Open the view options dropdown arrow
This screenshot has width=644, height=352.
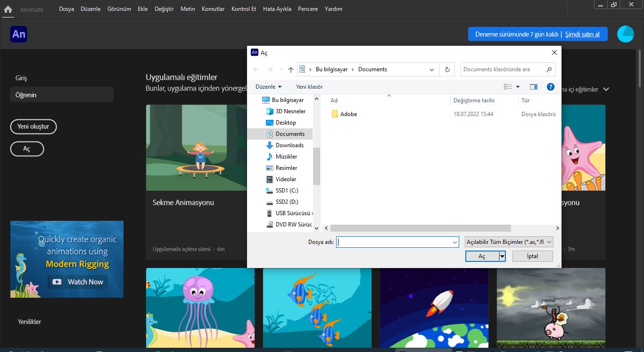[518, 87]
